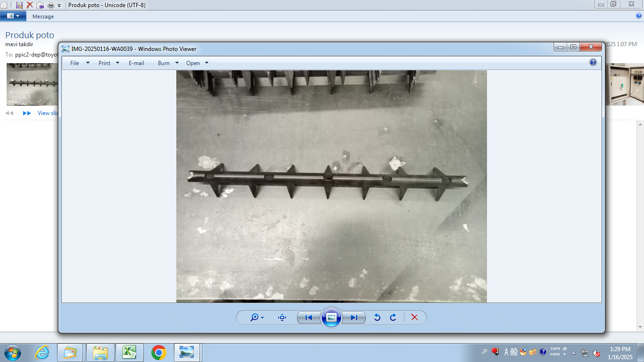The height and width of the screenshot is (362, 644).
Task: Click the muted volume icon in the tray
Action: [596, 353]
